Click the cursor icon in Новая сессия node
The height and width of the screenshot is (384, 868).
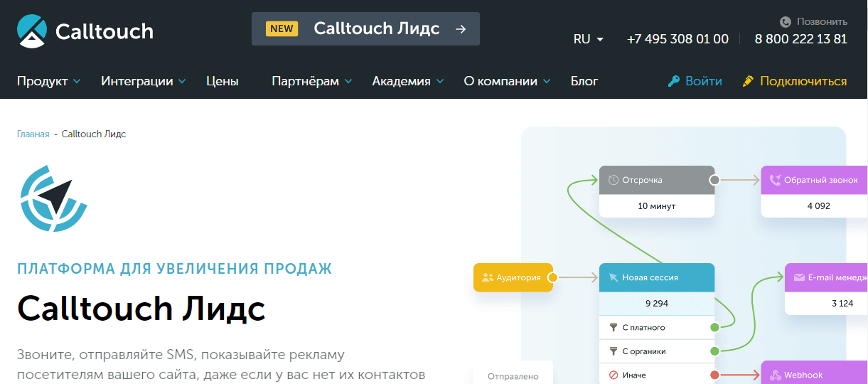click(613, 277)
